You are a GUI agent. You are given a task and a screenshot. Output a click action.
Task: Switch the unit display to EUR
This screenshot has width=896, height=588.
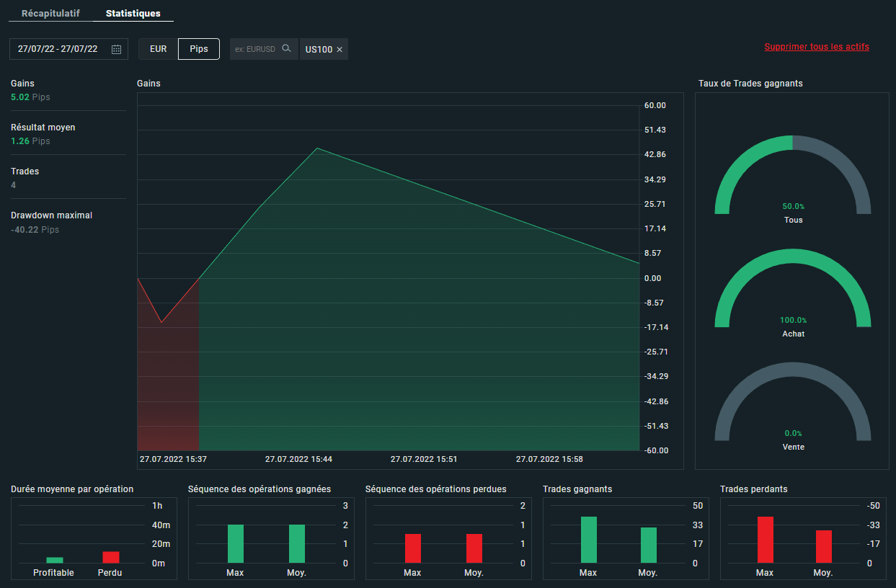[159, 49]
